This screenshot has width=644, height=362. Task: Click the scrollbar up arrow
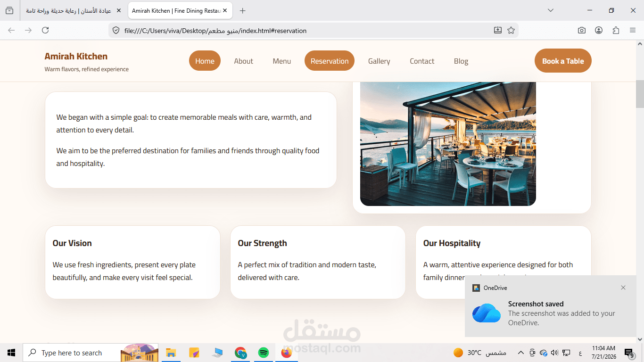click(640, 44)
